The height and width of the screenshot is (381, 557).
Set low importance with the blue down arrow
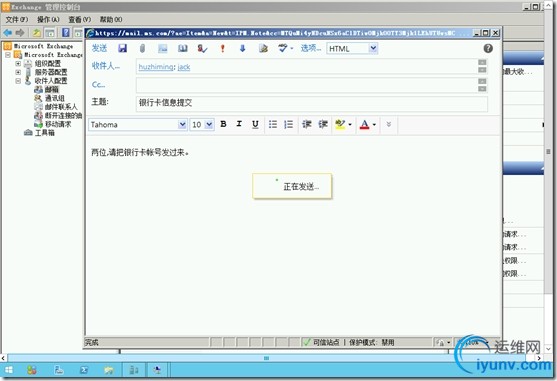[x=243, y=48]
